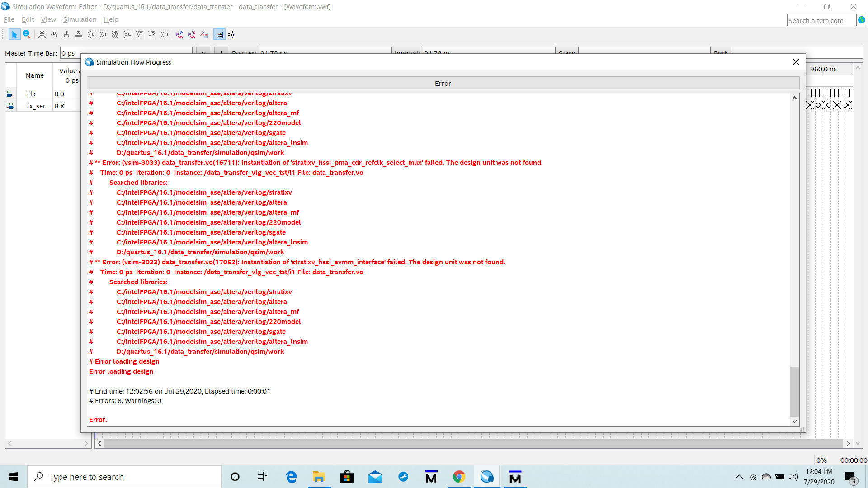Select the arrow Selection tool

pos(14,34)
